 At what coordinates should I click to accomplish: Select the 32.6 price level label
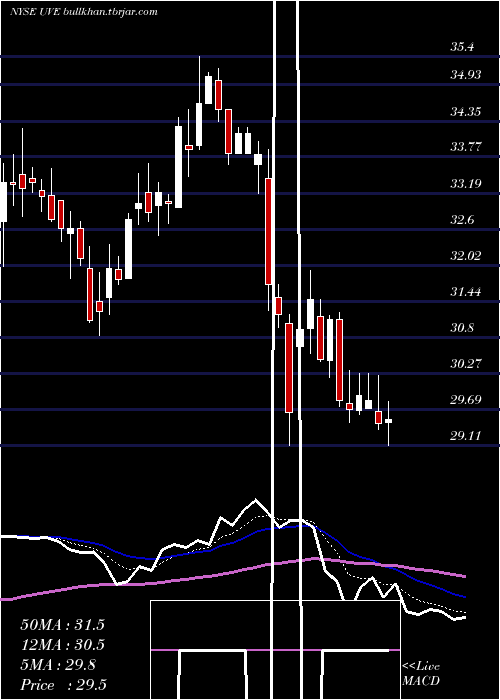pyautogui.click(x=462, y=220)
